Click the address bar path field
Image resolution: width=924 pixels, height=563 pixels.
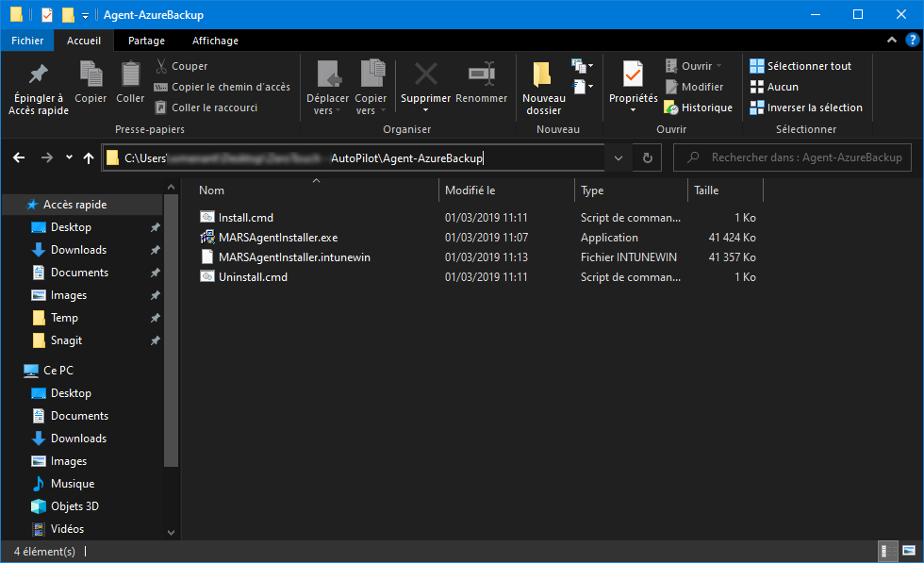(354, 157)
